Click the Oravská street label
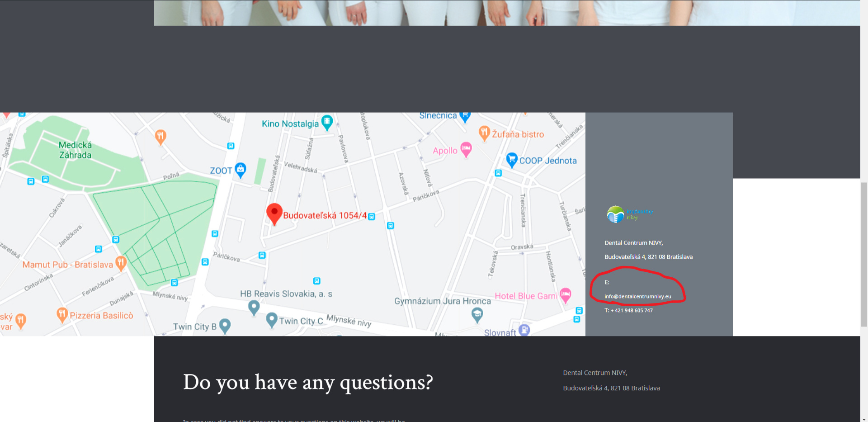Image resolution: width=868 pixels, height=422 pixels. pyautogui.click(x=522, y=247)
